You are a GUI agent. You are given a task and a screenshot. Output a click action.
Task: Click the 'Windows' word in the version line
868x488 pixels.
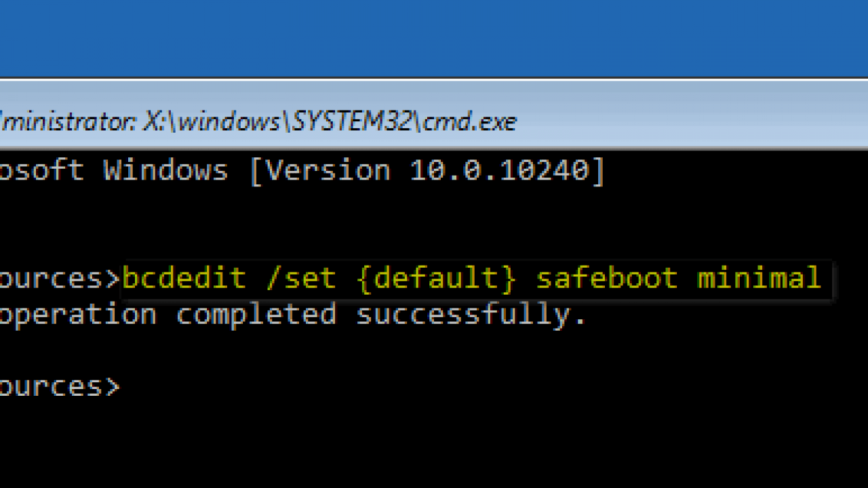(165, 170)
